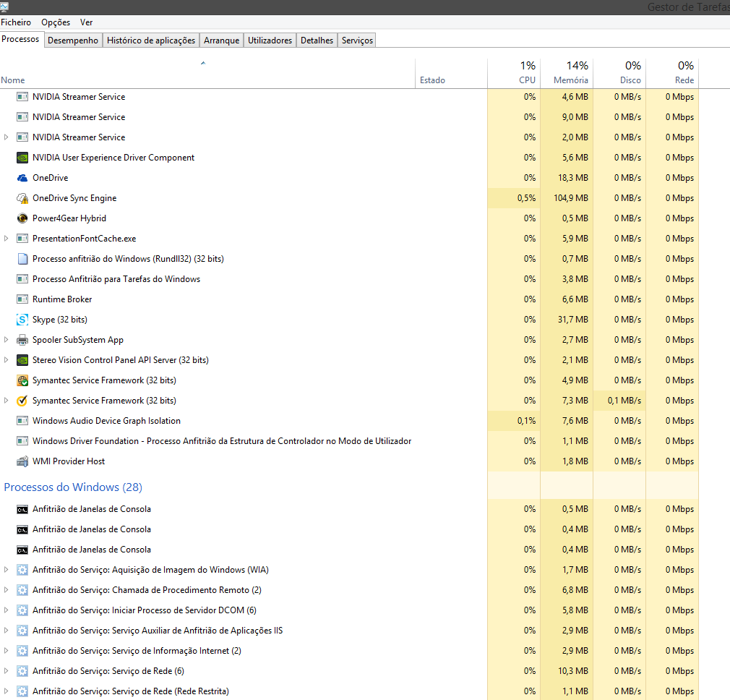Expand Chamada de Procedimento Remoto (2) service

7,590
